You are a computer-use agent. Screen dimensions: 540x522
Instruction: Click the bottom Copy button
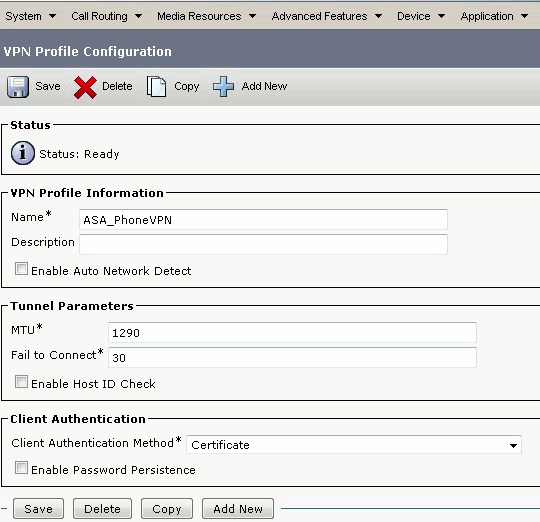167,509
